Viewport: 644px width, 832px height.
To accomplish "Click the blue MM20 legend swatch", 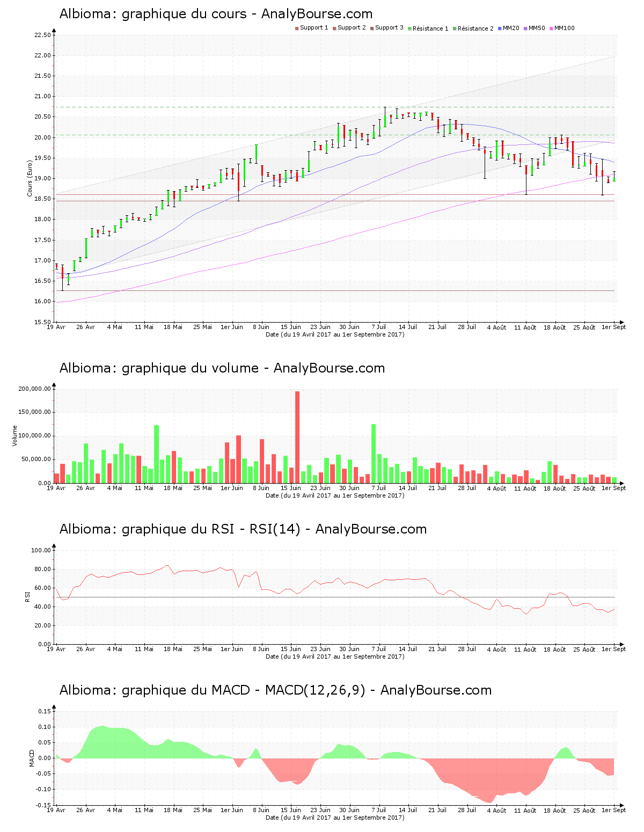I will point(500,28).
